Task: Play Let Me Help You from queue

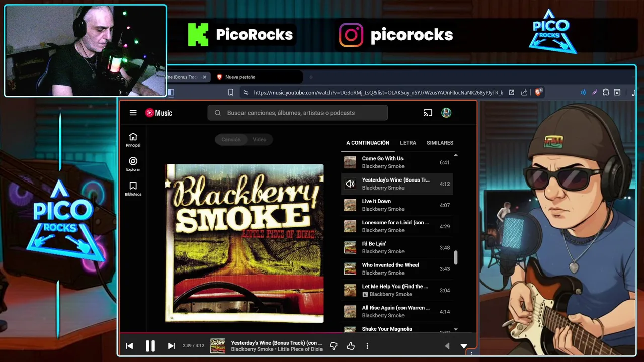Action: pyautogui.click(x=397, y=290)
